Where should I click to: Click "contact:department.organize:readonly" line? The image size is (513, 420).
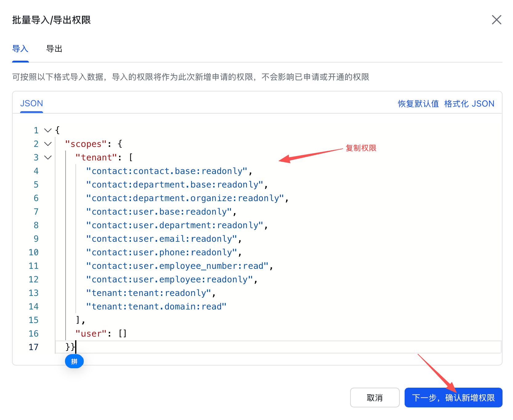click(x=188, y=198)
